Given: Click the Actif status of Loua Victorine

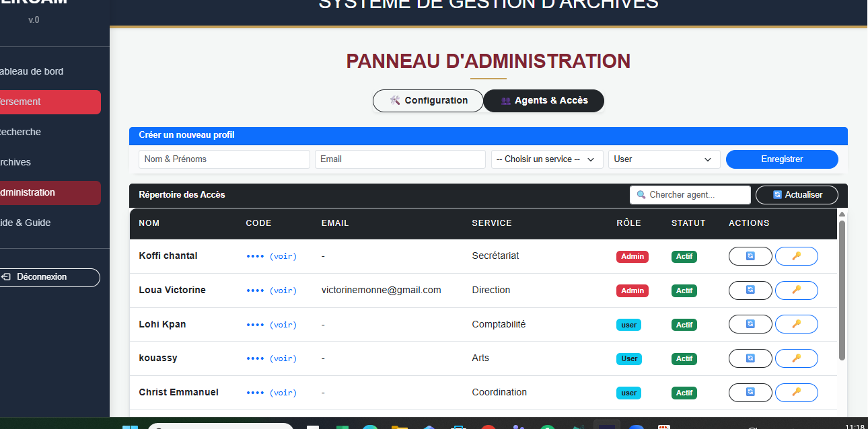Looking at the screenshot, I should [684, 290].
